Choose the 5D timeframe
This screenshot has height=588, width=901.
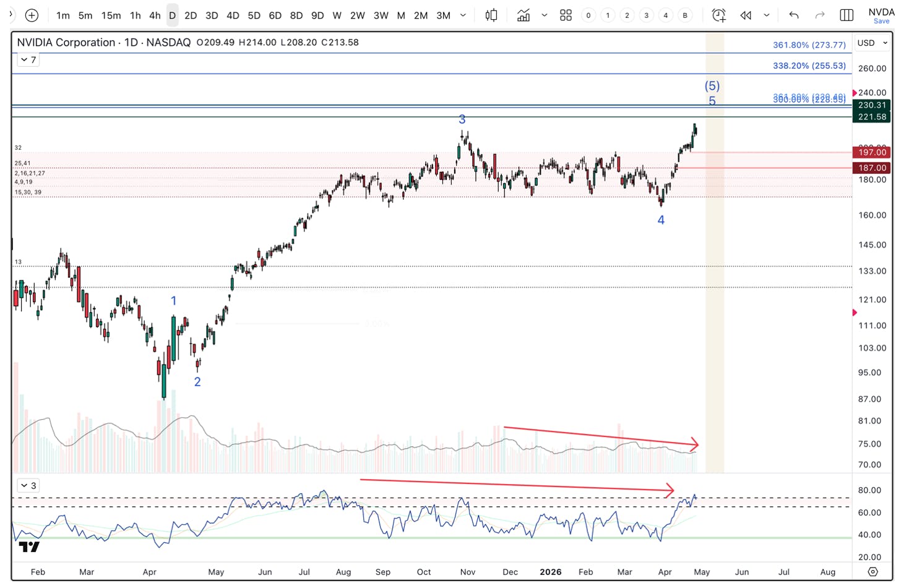[254, 15]
